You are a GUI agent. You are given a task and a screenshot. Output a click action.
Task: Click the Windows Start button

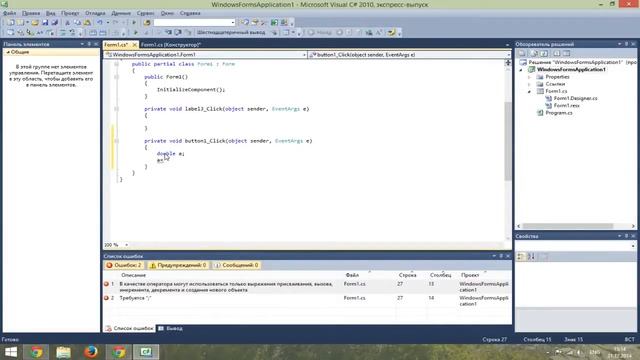(11, 352)
